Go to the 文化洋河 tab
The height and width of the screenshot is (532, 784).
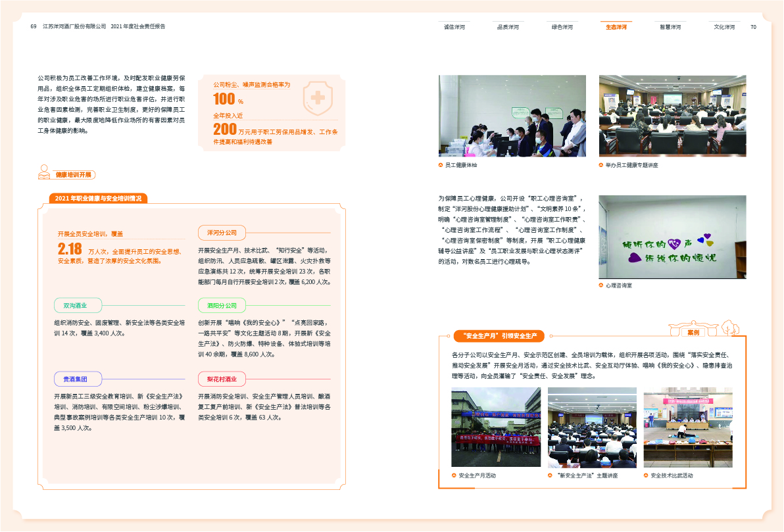[724, 27]
